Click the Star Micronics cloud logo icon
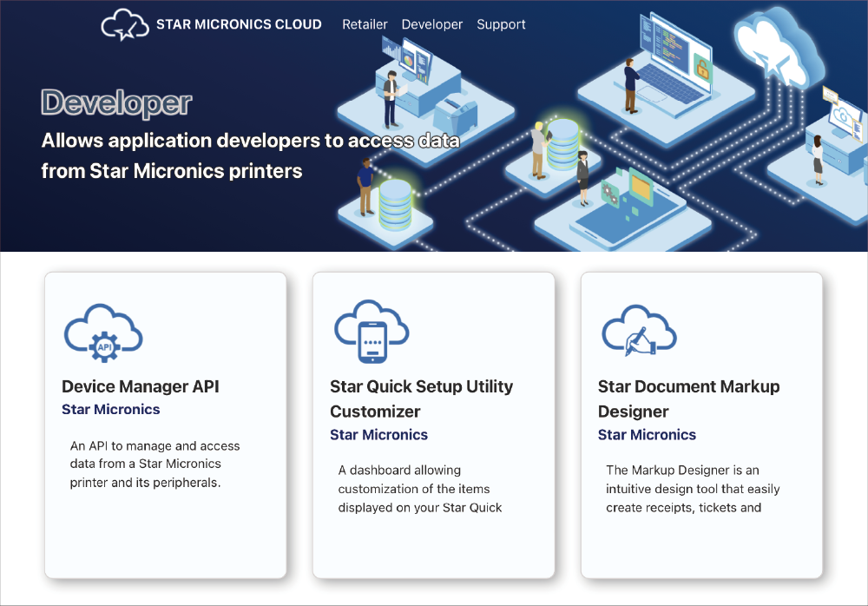This screenshot has width=868, height=606. (122, 25)
